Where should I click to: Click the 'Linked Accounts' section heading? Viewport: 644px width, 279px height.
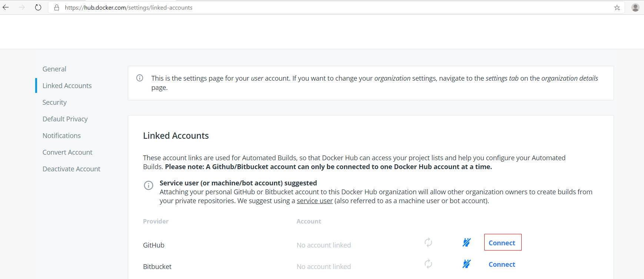[176, 136]
